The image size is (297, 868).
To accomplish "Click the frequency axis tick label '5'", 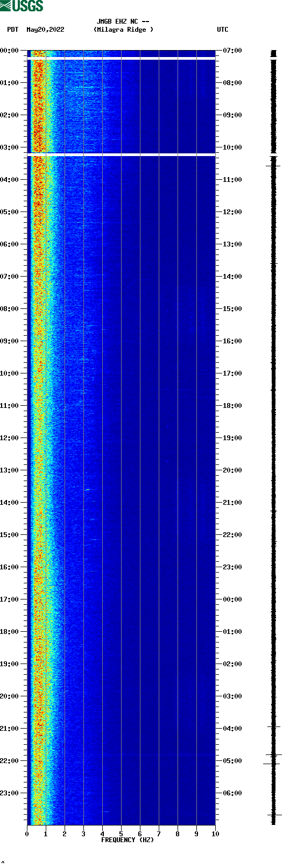I will pyautogui.click(x=121, y=834).
